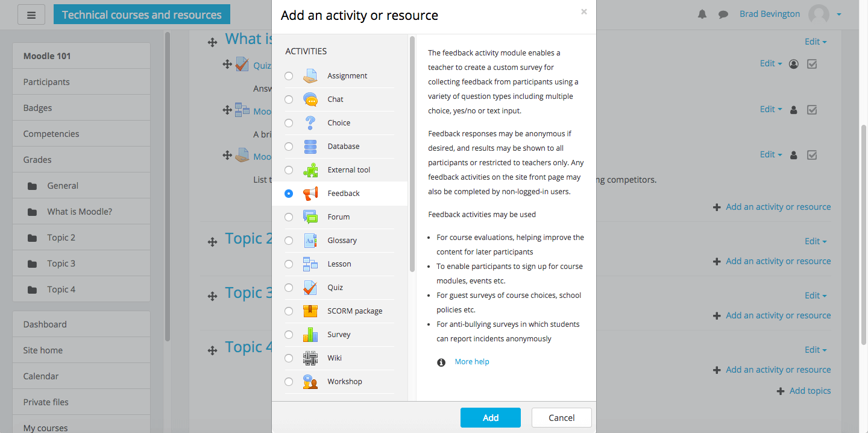This screenshot has width=868, height=433.
Task: Click the Database stack icon
Action: tap(310, 147)
